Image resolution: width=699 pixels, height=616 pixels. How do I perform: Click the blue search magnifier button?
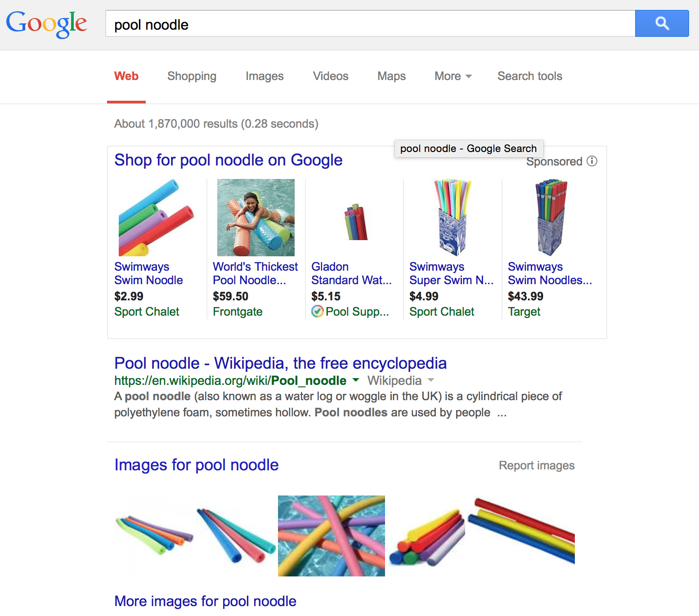coord(662,23)
